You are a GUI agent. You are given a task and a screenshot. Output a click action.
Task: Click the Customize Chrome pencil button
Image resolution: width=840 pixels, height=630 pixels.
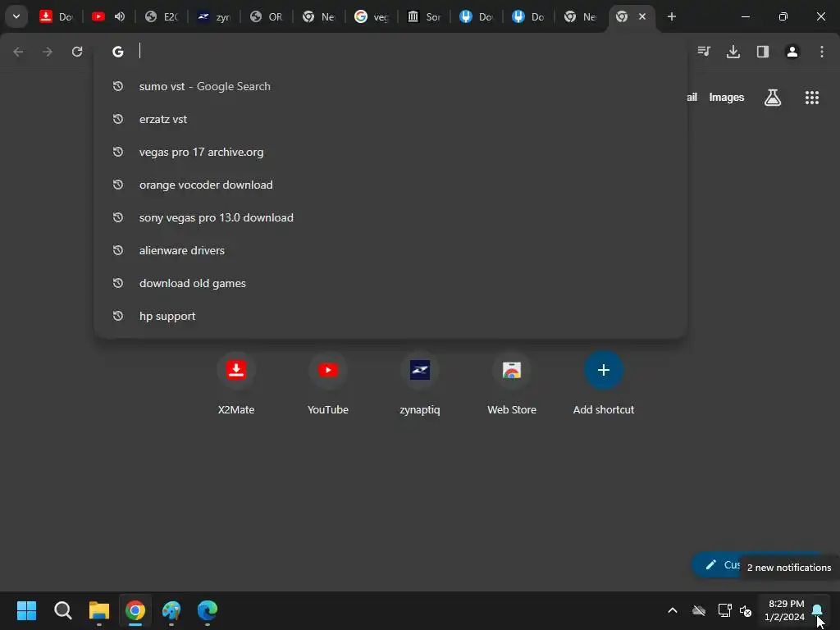[x=716, y=564]
